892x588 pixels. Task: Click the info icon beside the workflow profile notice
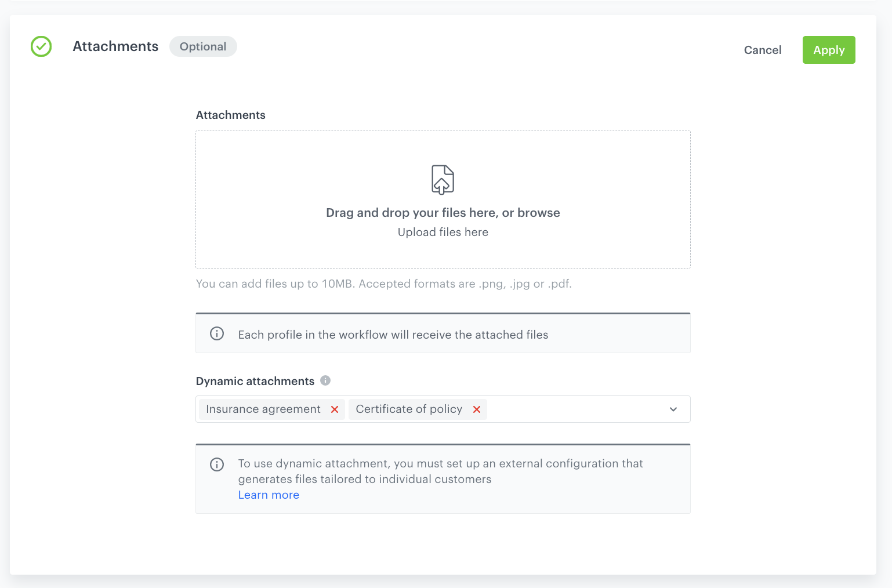pos(217,333)
